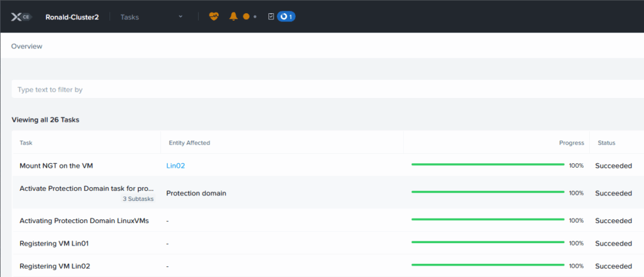The image size is (644, 277).
Task: Sort by the Progress column header
Action: coord(571,143)
